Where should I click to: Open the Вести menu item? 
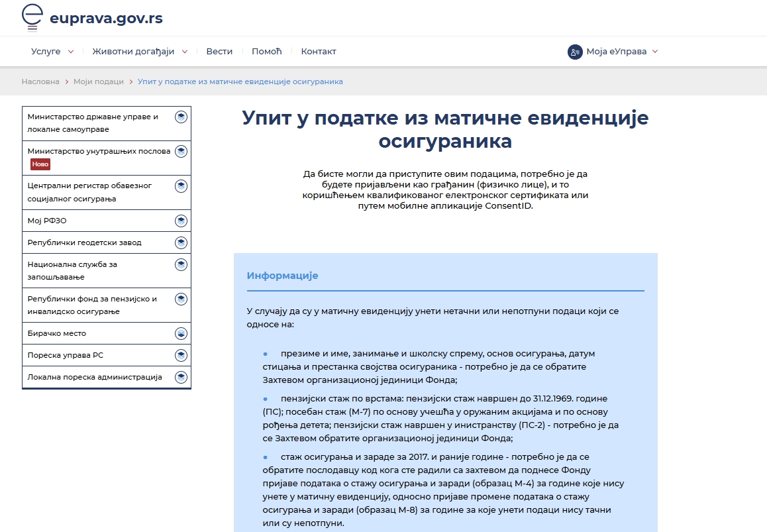point(219,51)
